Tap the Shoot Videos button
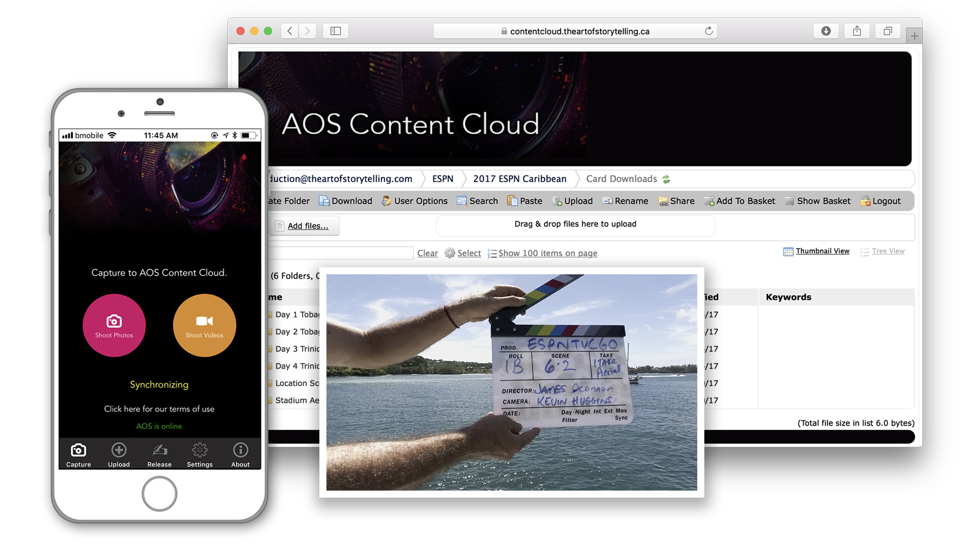The image size is (976, 560). [x=204, y=325]
